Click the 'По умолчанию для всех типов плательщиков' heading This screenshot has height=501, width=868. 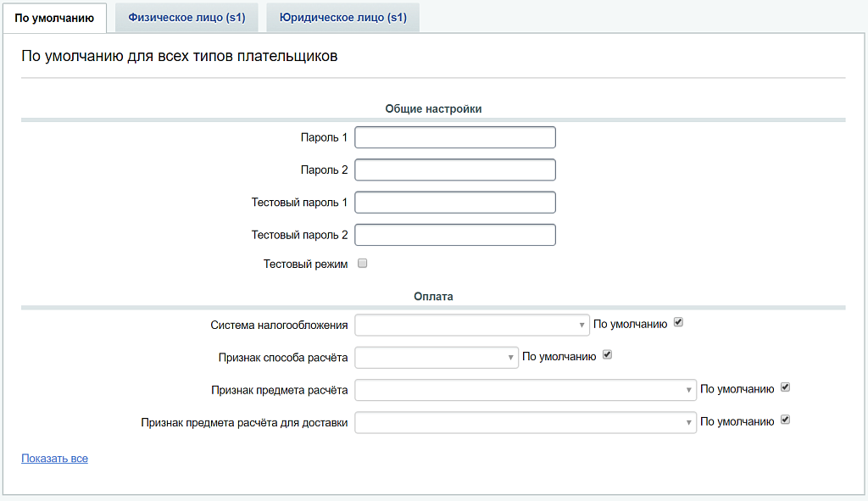(179, 57)
